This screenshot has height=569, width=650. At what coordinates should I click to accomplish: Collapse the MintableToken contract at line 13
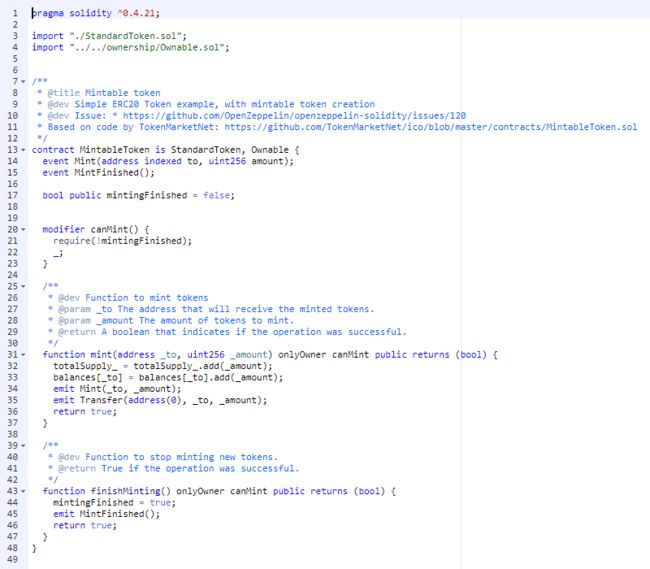click(23, 150)
